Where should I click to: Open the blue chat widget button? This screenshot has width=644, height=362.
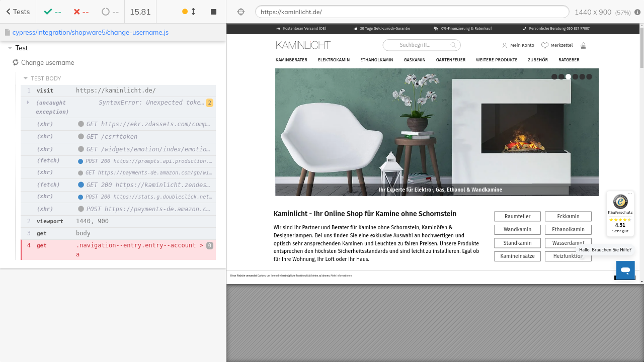tap(625, 270)
